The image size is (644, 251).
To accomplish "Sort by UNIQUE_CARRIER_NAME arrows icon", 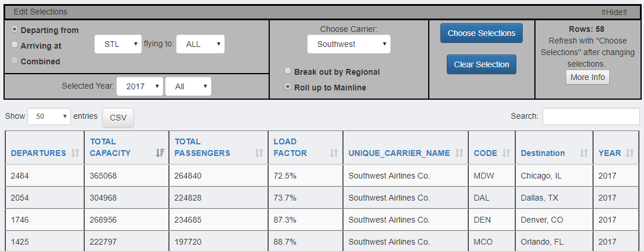I will click(x=459, y=153).
